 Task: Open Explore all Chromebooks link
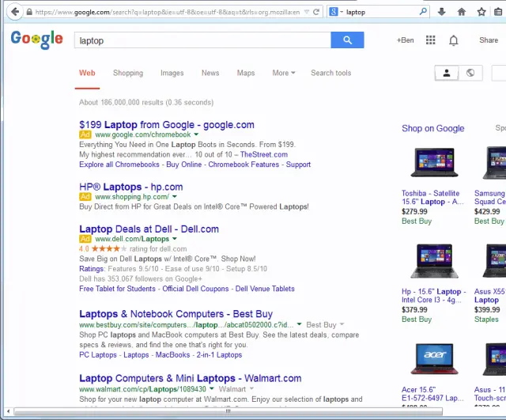(119, 165)
